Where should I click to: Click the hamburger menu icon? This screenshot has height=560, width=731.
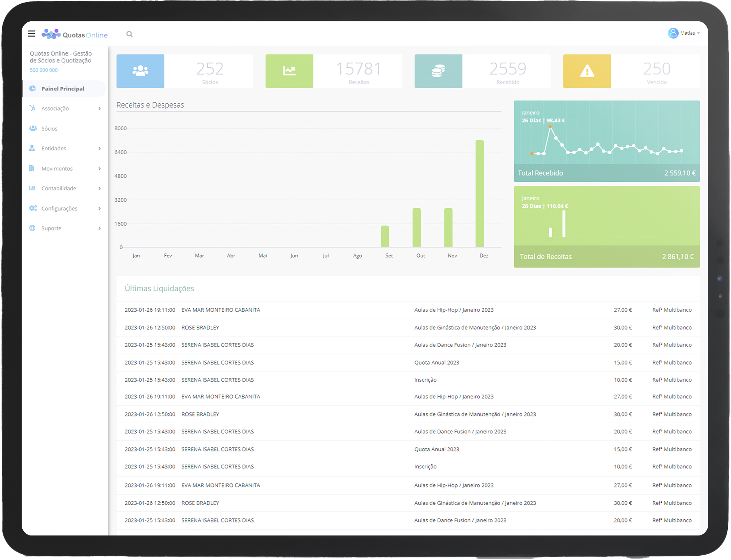(32, 34)
